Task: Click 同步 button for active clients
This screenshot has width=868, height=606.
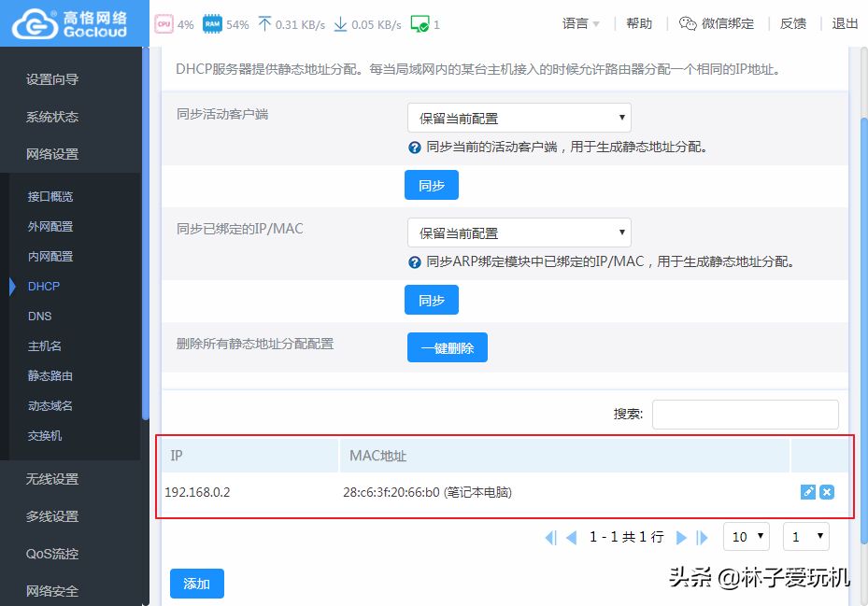Action: pyautogui.click(x=432, y=185)
